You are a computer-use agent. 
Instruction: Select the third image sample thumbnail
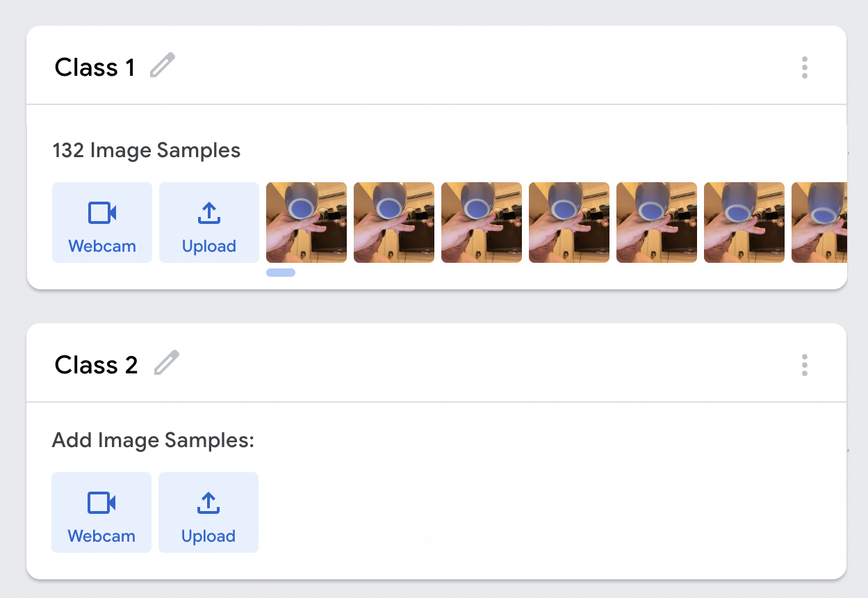482,223
